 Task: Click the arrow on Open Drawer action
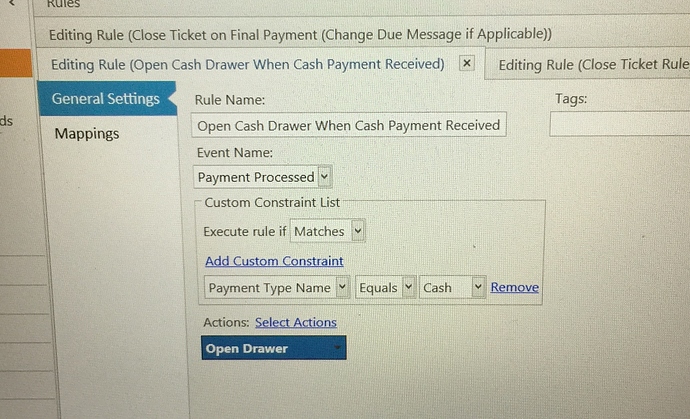coord(338,348)
